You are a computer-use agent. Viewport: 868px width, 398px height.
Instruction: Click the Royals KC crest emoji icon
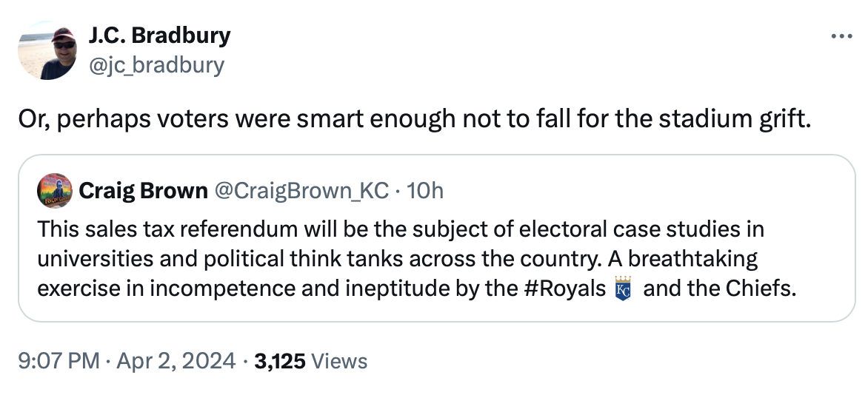click(623, 288)
